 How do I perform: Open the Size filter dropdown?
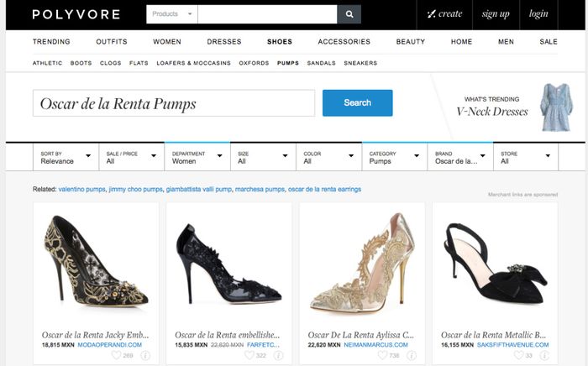(x=263, y=157)
